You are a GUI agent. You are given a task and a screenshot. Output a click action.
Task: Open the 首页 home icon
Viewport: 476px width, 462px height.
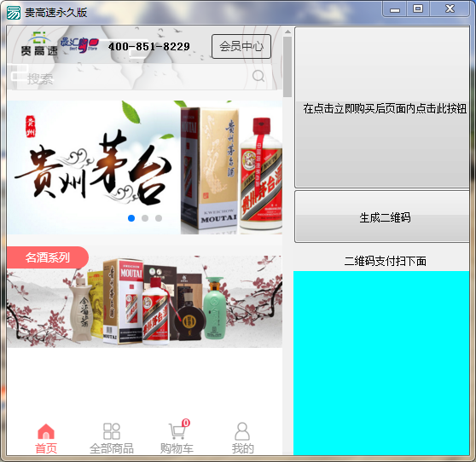tap(46, 431)
